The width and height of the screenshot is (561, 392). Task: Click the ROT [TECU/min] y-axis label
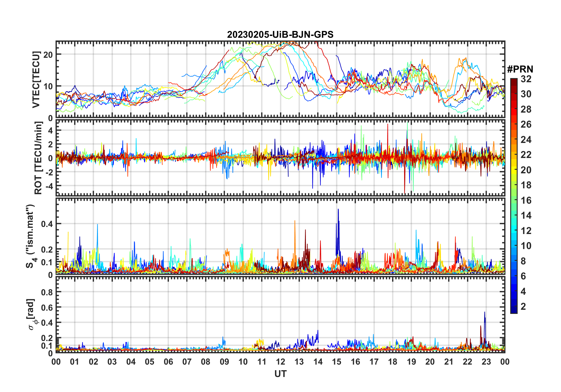(38, 158)
